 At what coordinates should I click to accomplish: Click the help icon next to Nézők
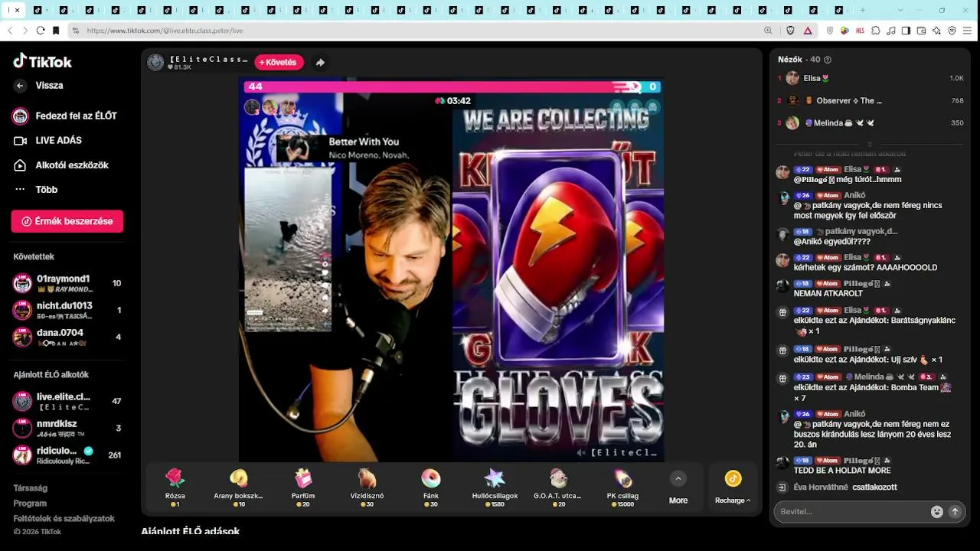click(x=828, y=60)
